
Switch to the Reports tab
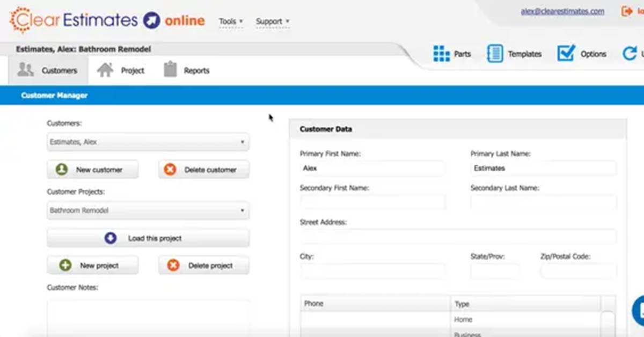pos(186,70)
